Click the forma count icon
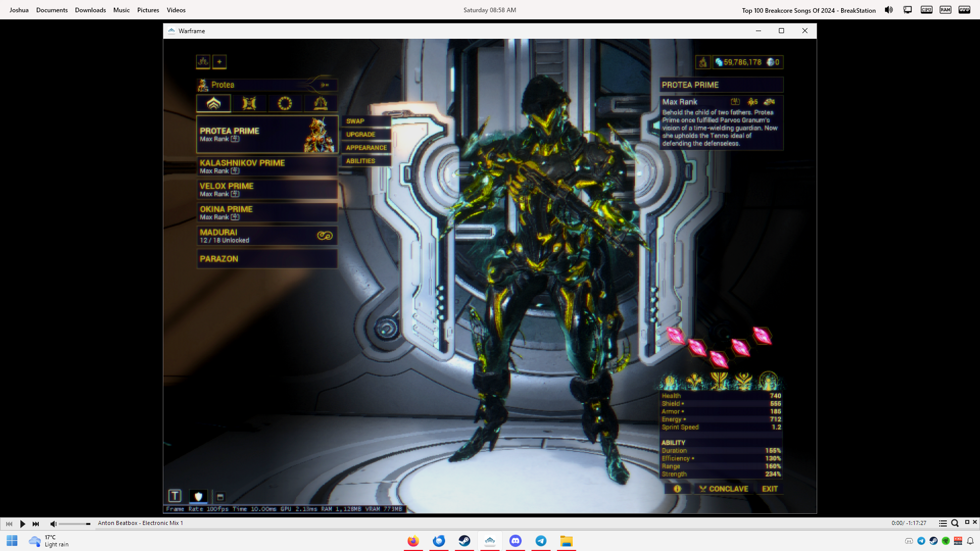980x551 pixels. 752,102
